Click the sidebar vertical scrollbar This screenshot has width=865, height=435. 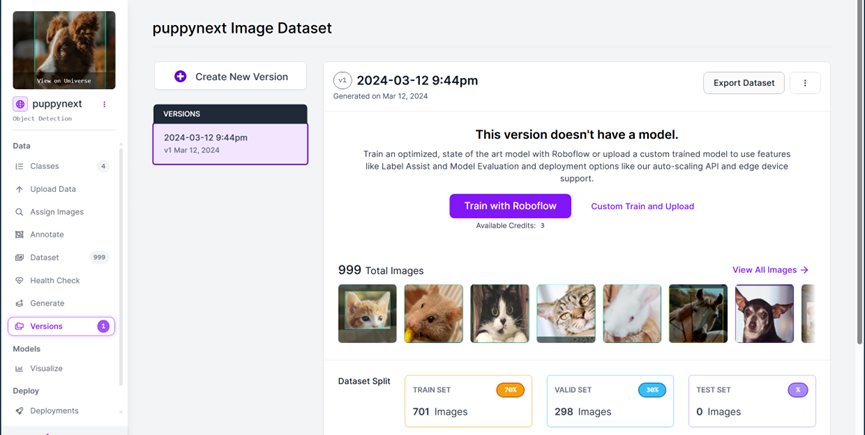121,265
